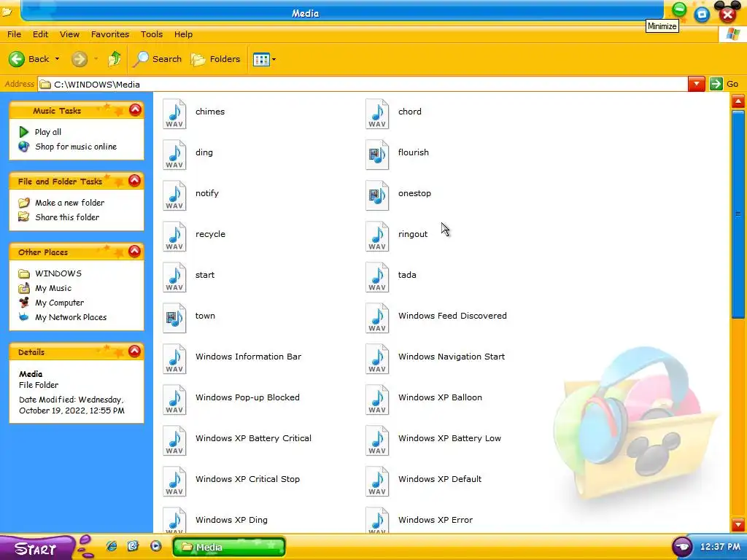Select Windows XP Battery Critical icon
The height and width of the screenshot is (560, 747).
point(174,440)
